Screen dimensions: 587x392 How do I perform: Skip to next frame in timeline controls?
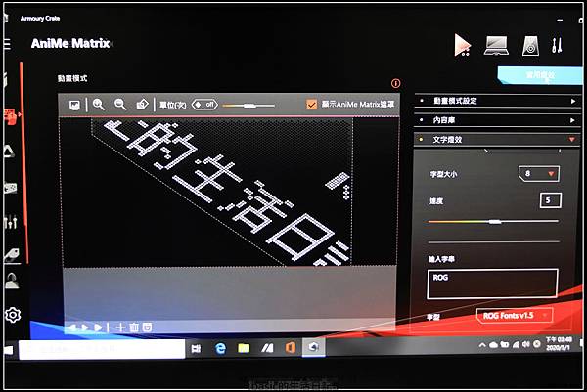point(98,327)
